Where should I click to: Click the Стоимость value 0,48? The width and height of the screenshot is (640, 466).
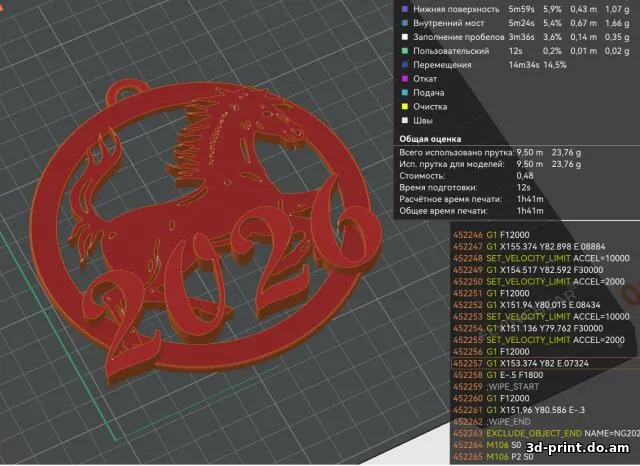524,176
